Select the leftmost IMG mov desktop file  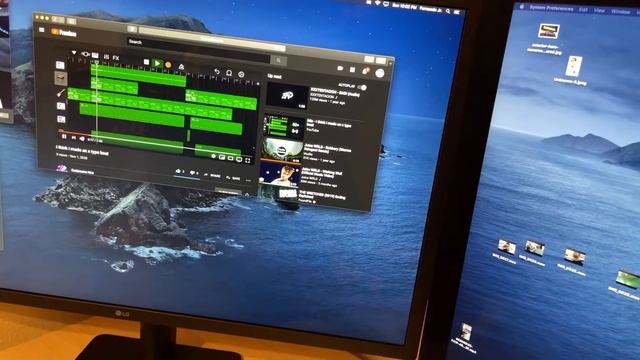coord(506,251)
